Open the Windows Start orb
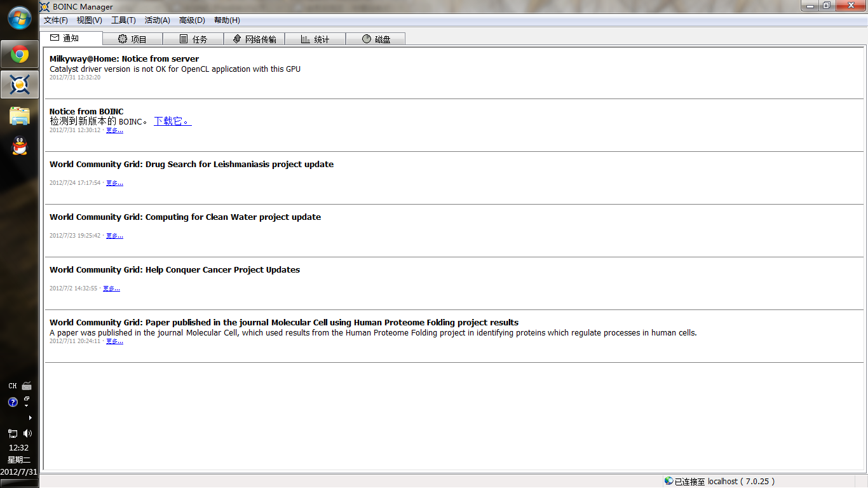Image resolution: width=868 pixels, height=488 pixels. (x=19, y=17)
